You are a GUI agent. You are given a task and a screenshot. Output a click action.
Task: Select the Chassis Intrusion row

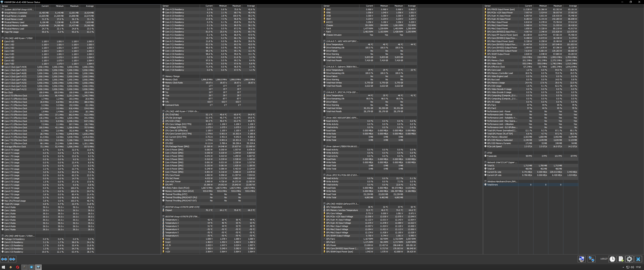pyautogui.click(x=370, y=35)
